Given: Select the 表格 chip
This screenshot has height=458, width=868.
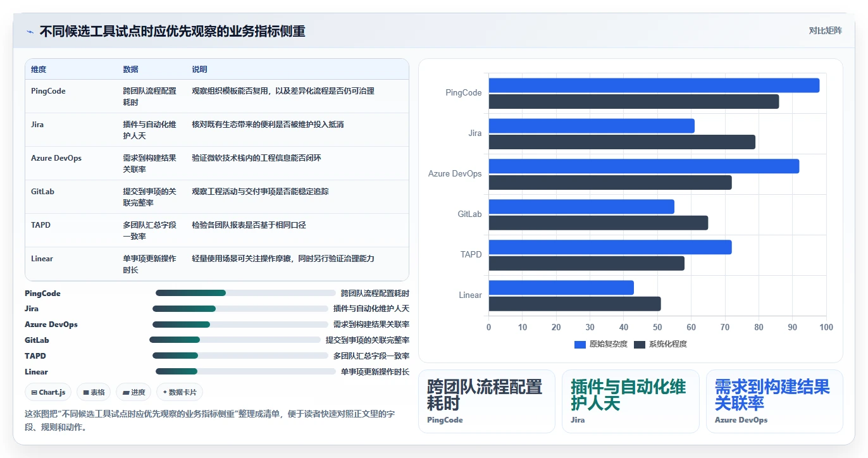Looking at the screenshot, I should (94, 392).
